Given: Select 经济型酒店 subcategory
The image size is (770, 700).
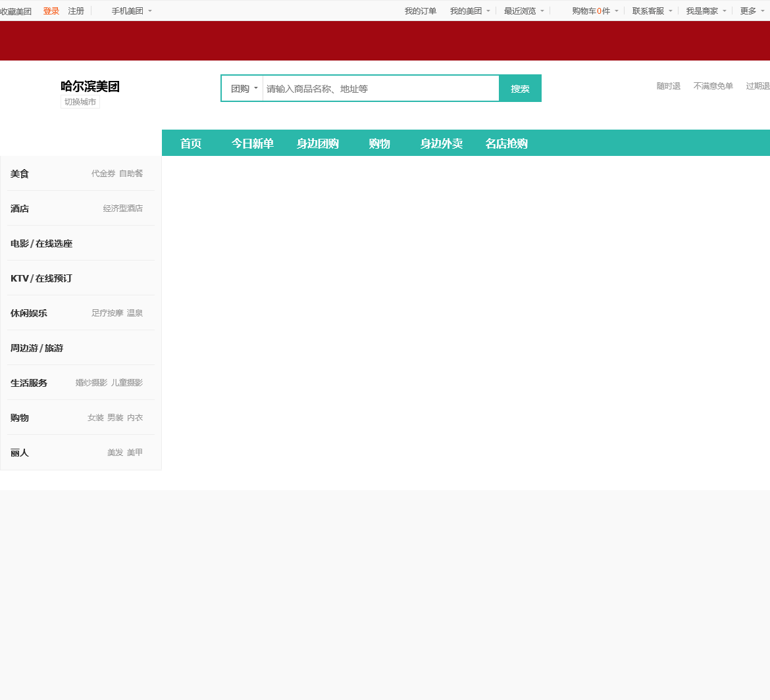Looking at the screenshot, I should (x=123, y=208).
